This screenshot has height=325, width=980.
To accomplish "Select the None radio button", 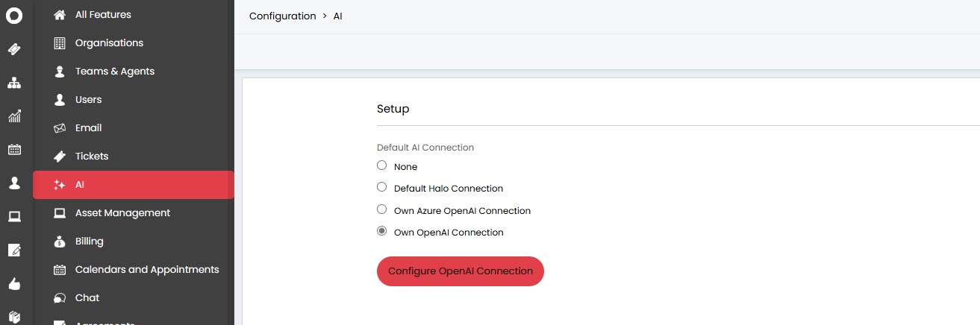I will coord(382,165).
